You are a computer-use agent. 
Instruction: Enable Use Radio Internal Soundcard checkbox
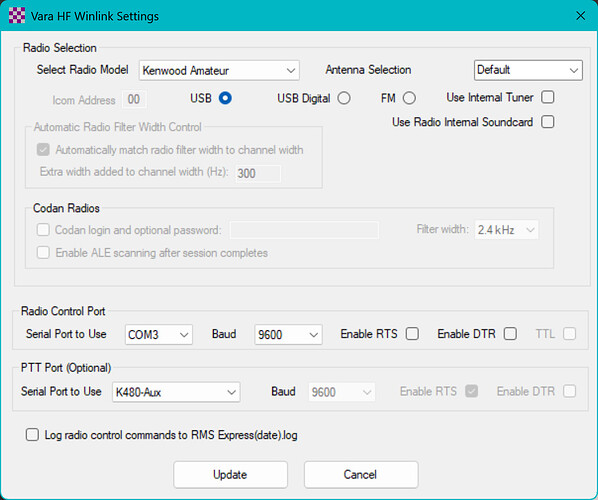pyautogui.click(x=548, y=122)
